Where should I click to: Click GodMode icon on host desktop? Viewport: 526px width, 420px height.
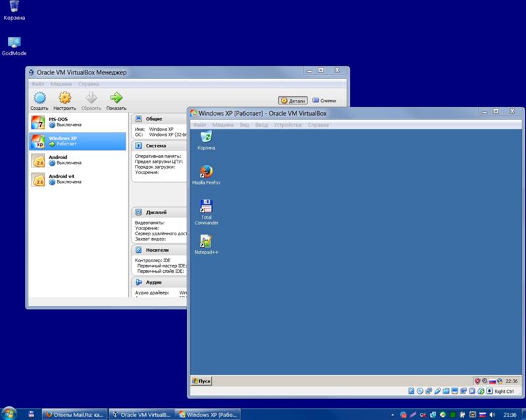(x=14, y=46)
